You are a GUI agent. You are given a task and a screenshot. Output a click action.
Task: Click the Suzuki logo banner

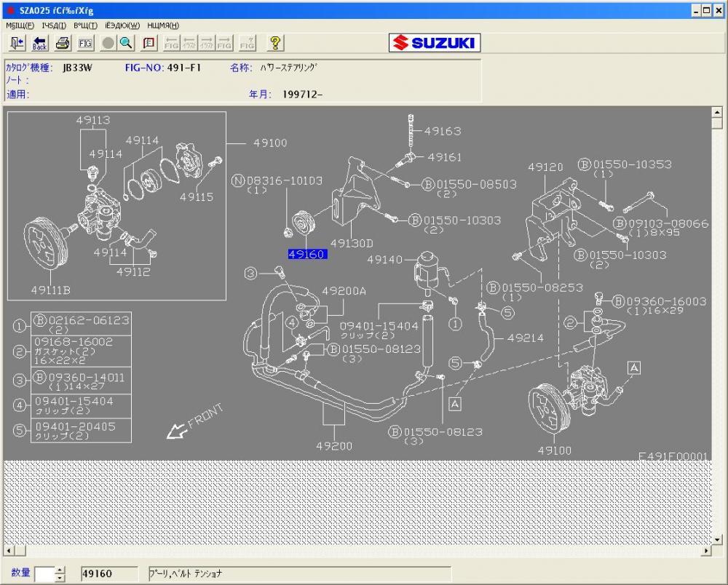pos(434,43)
